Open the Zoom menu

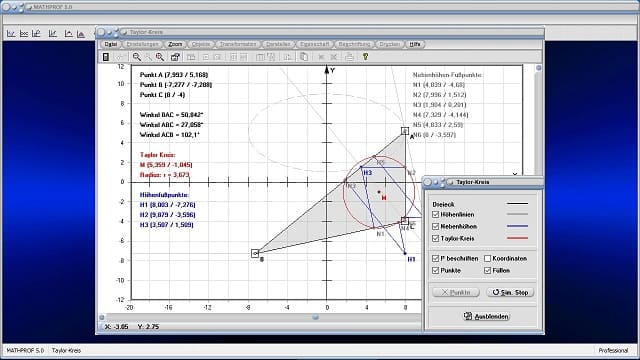click(175, 44)
